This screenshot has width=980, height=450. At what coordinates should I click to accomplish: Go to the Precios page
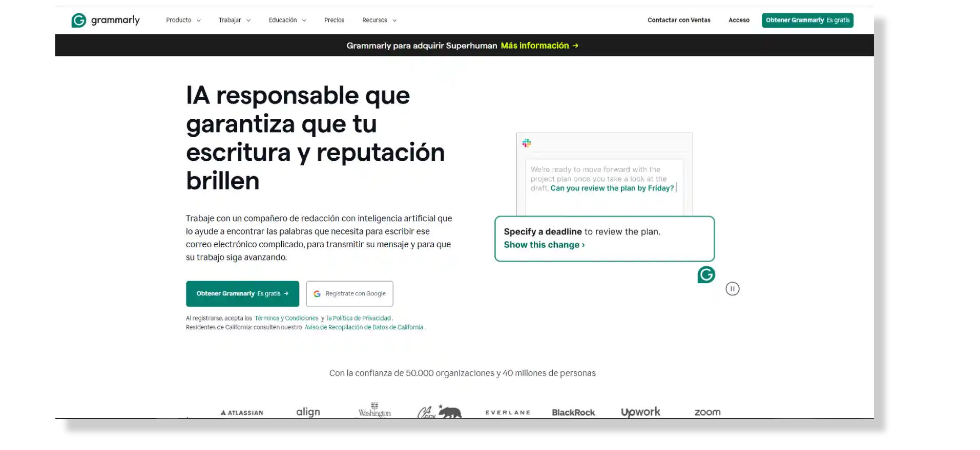click(x=334, y=20)
